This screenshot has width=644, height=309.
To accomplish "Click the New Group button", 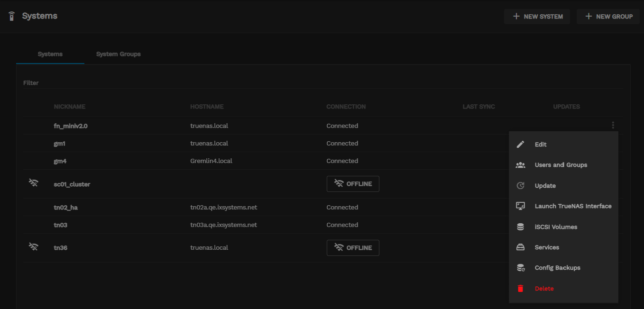I will pyautogui.click(x=608, y=17).
